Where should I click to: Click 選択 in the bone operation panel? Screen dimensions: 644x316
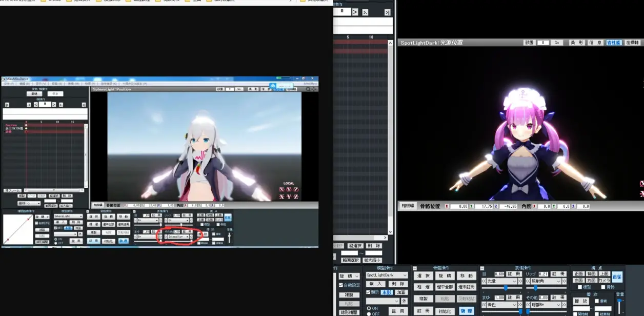(x=424, y=275)
